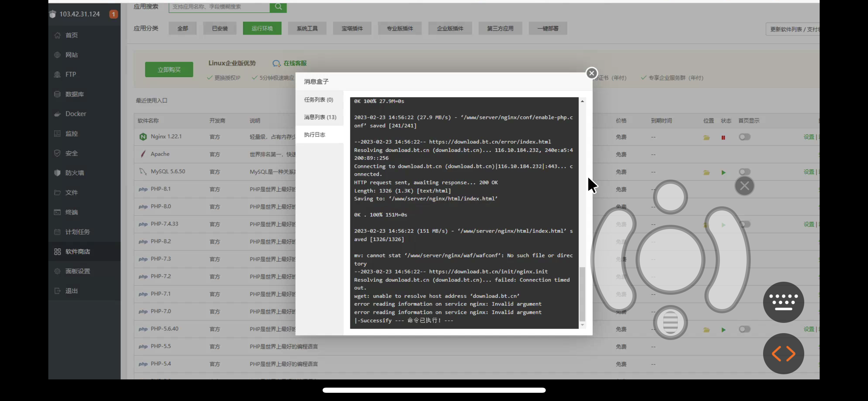Toggle Nginx homepage display switch
The height and width of the screenshot is (401, 868).
point(745,137)
